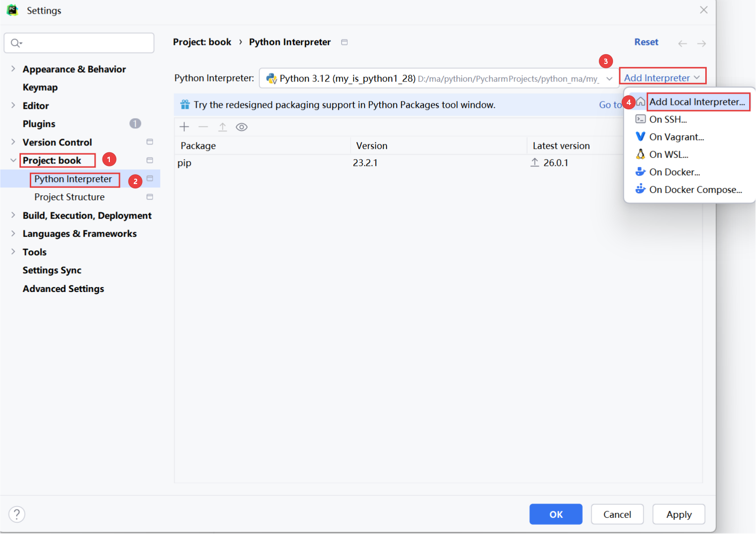Toggle show early releases eye icon
Image resolution: width=756 pixels, height=534 pixels.
coord(242,127)
